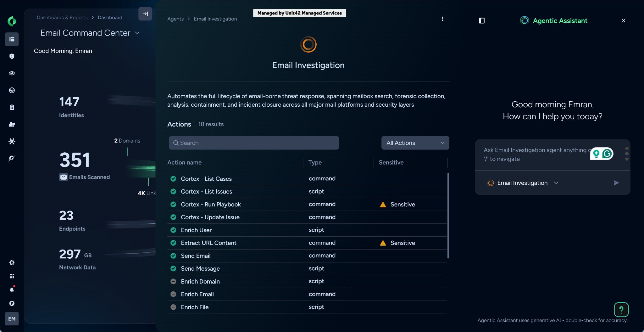Open the dashboards sidebar icon
This screenshot has width=644, height=332.
[12, 39]
